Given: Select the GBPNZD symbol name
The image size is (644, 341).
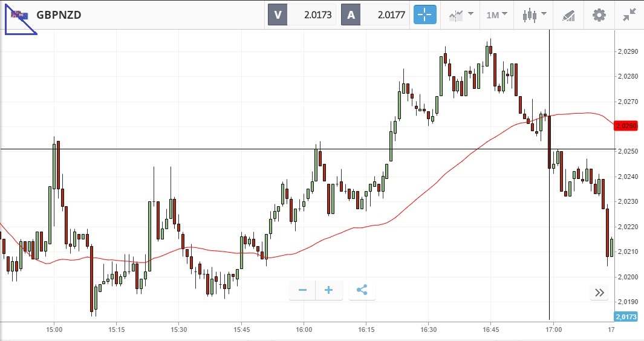Looking at the screenshot, I should pyautogui.click(x=59, y=15).
